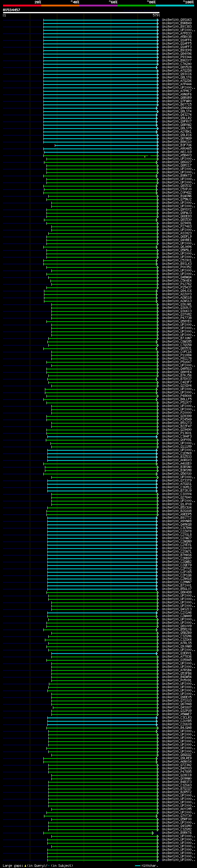Click alignment bar of UniRef100_B3F7U6
197x868 pixels.
[x=107, y=145]
